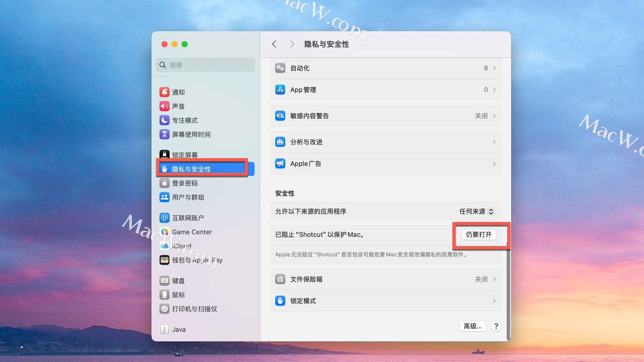Open the 任何来源 app source dropdown
Viewport: 644px width, 362px height.
(x=476, y=212)
